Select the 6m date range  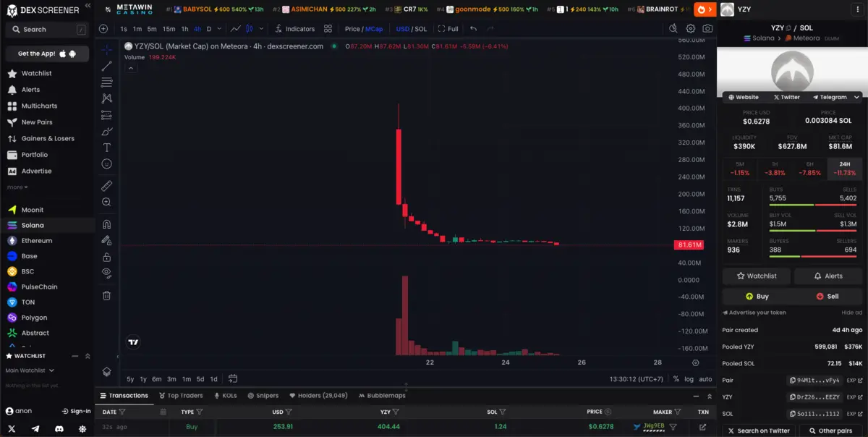coord(157,379)
